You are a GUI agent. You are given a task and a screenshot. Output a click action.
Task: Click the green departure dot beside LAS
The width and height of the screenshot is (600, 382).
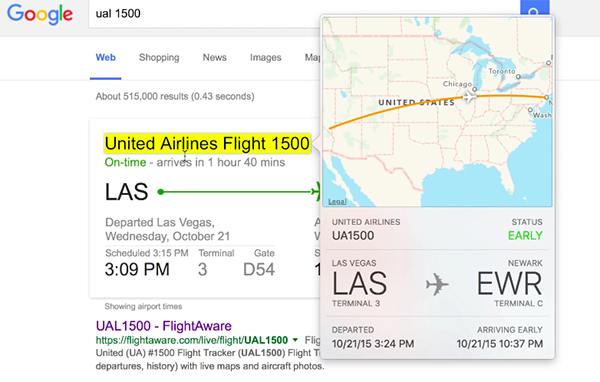161,192
